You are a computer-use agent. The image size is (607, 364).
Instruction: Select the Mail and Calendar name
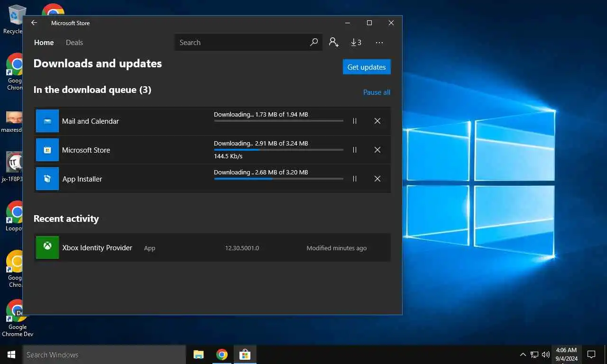tap(91, 121)
